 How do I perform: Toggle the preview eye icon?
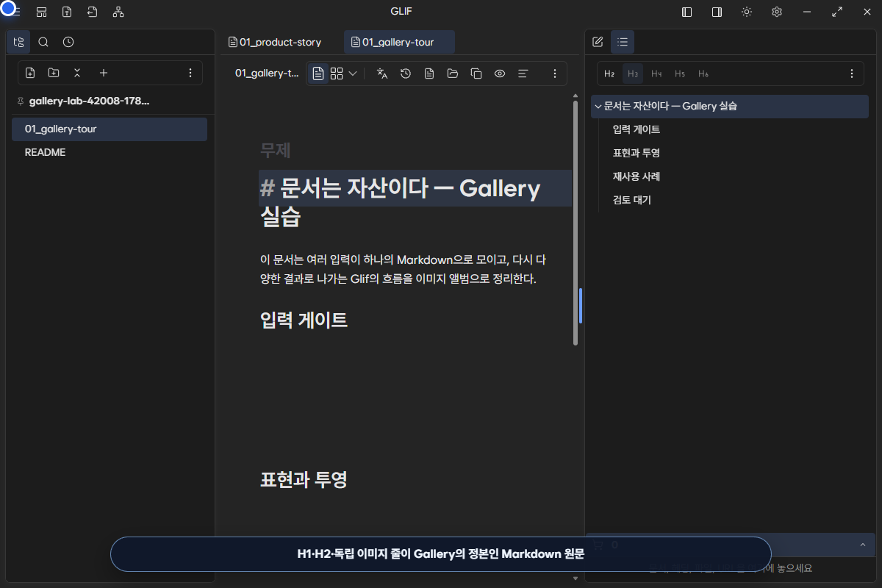point(500,73)
